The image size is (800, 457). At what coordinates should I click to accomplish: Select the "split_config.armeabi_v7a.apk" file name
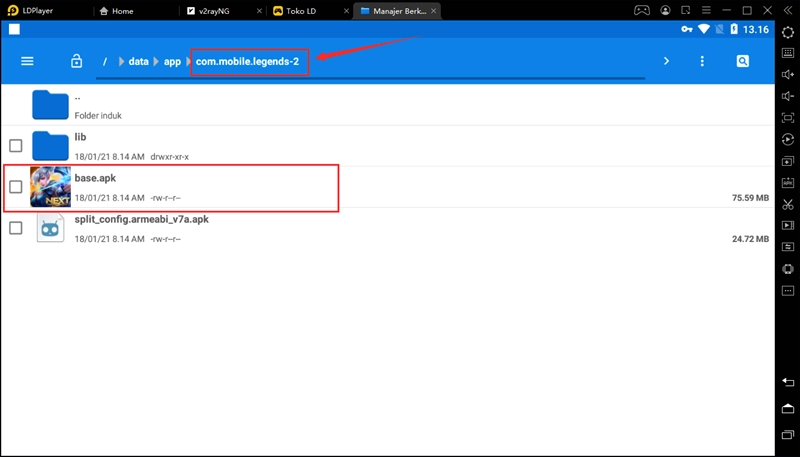(x=141, y=219)
